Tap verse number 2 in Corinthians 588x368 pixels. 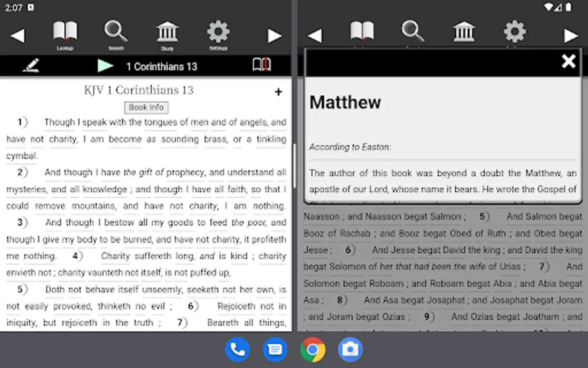(22, 172)
